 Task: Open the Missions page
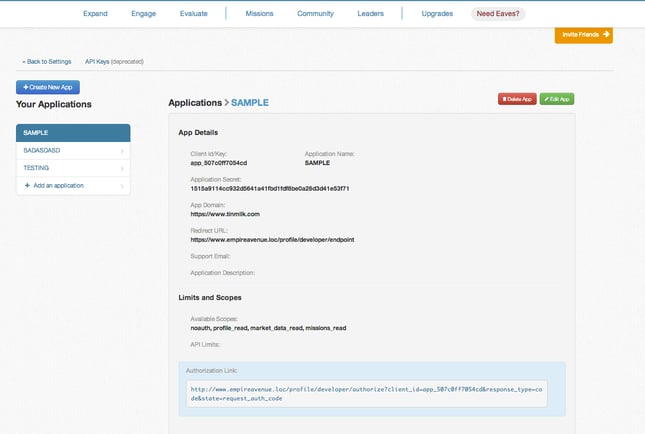[259, 14]
